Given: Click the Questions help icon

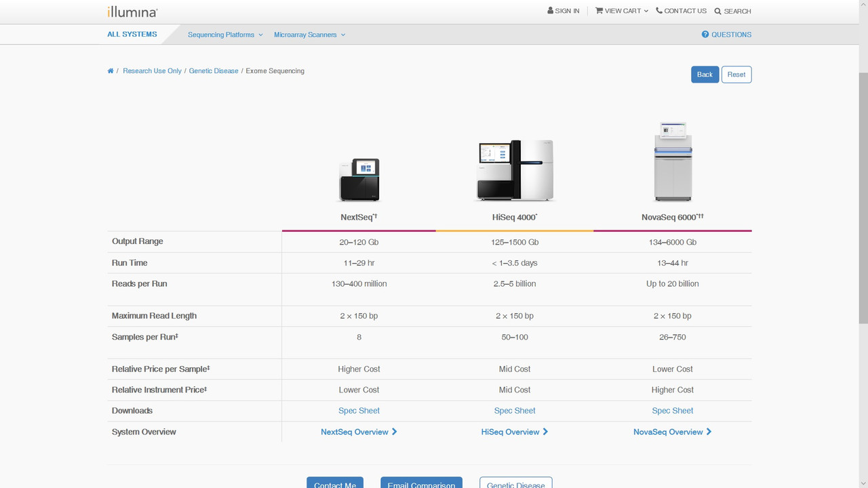Looking at the screenshot, I should pyautogui.click(x=705, y=35).
